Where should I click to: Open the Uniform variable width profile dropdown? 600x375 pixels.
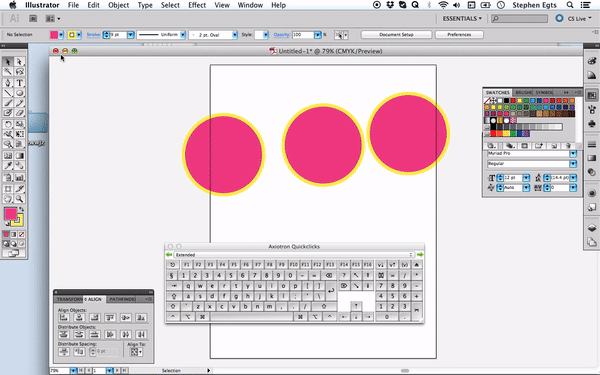tap(183, 35)
